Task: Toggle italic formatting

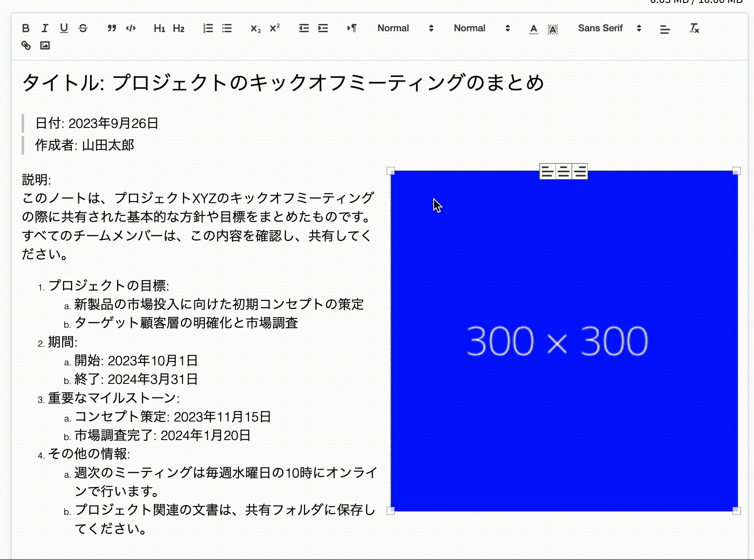Action: [45, 28]
